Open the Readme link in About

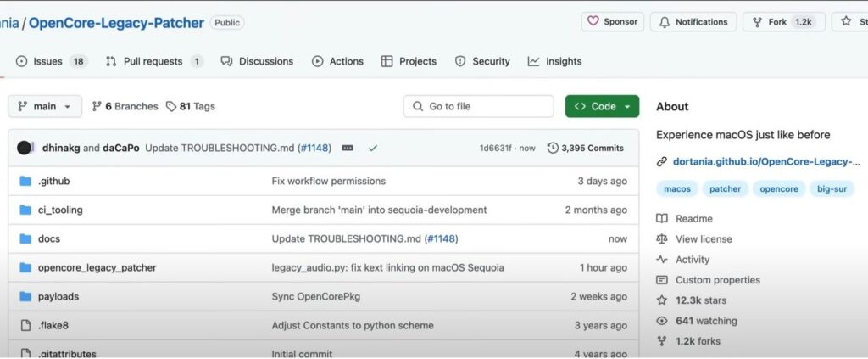(x=694, y=219)
